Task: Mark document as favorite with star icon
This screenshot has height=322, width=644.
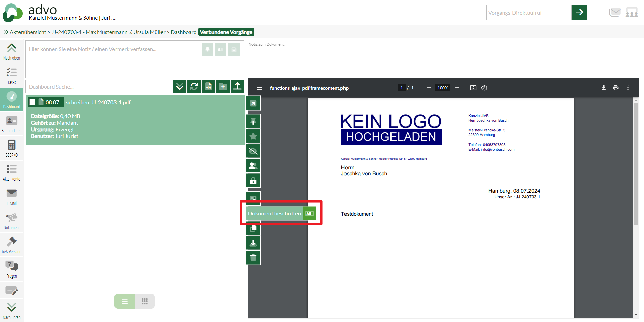Action: (253, 136)
